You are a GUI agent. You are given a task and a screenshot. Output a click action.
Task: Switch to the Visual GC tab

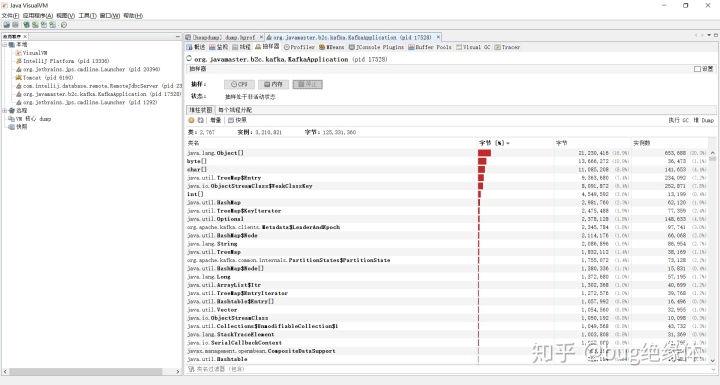473,47
